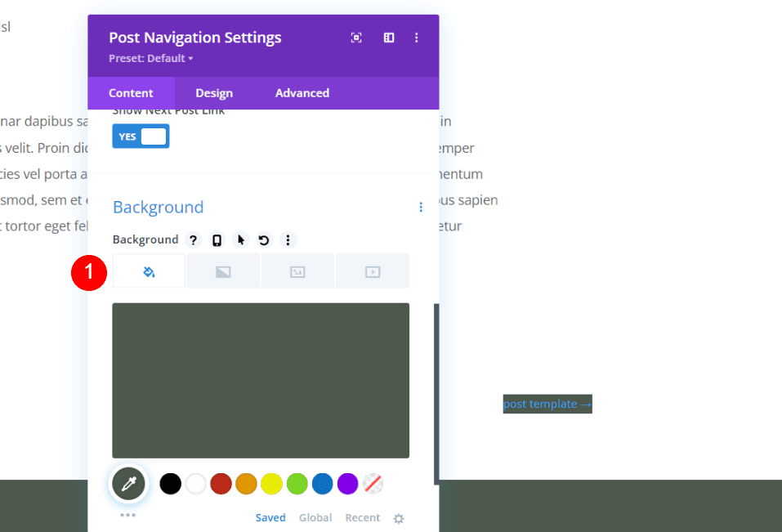Click the snap modal to sidebar icon
The height and width of the screenshot is (532, 782).
pyautogui.click(x=389, y=38)
